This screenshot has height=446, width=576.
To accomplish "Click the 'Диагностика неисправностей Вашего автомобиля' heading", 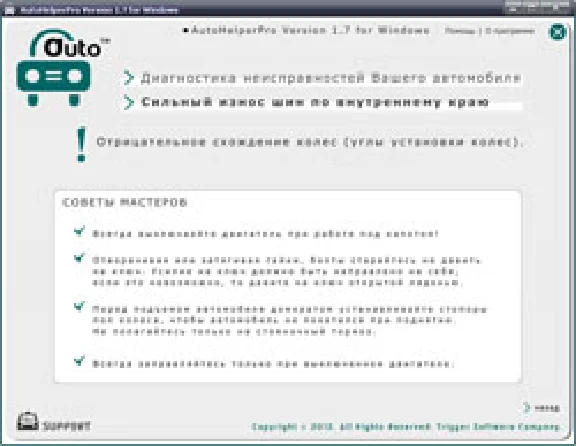I will pyautogui.click(x=331, y=78).
